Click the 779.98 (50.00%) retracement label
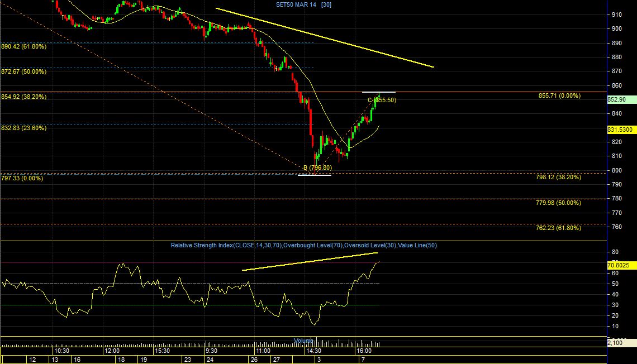Viewport: 637px width, 364px height. (558, 203)
